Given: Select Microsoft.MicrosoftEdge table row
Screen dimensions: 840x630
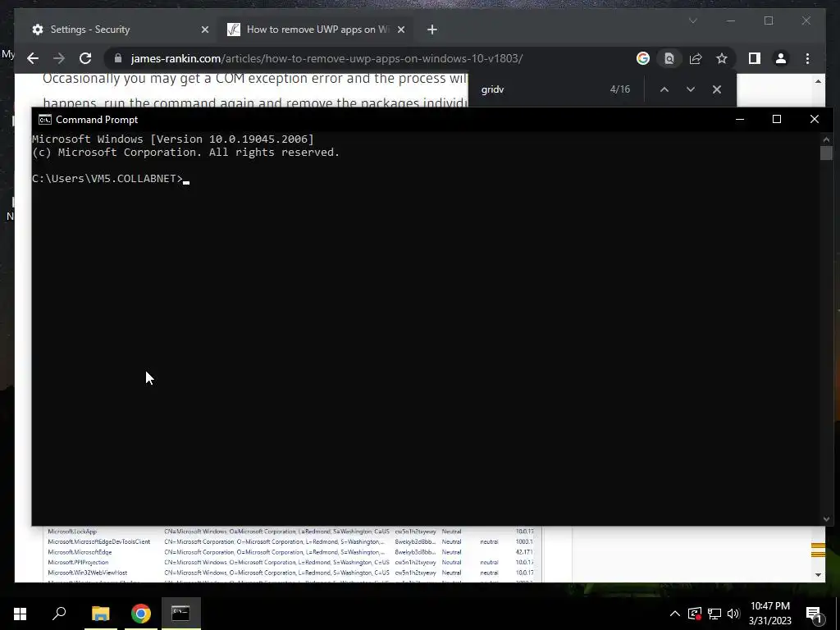Looking at the screenshot, I should point(291,552).
